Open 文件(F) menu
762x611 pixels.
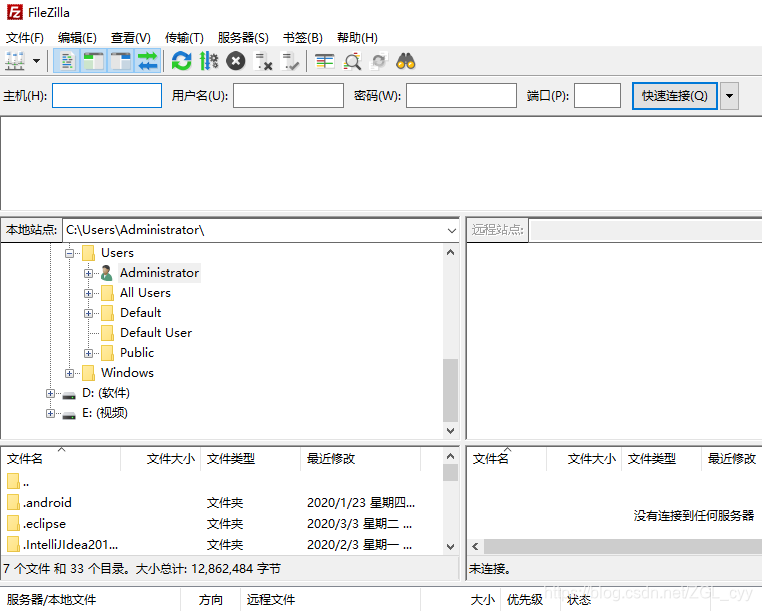[24, 37]
